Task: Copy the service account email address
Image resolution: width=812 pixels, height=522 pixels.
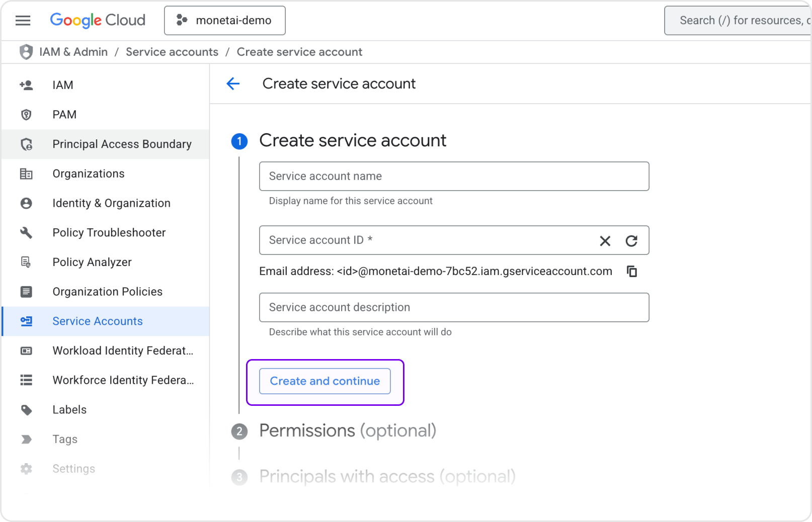Action: tap(632, 272)
